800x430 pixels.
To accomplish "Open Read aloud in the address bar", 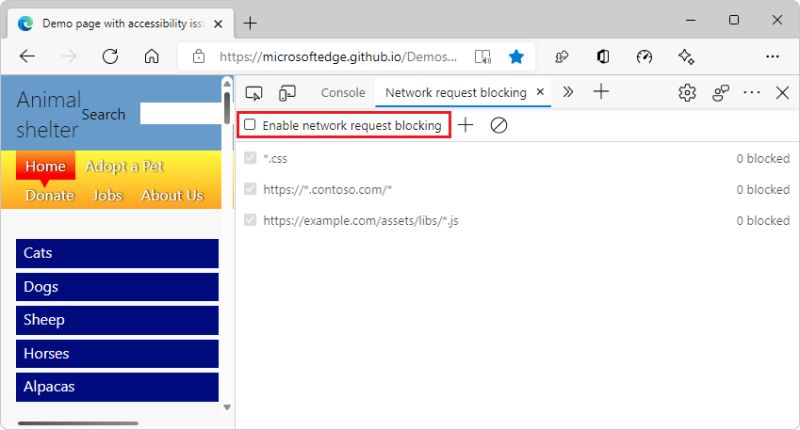I will (482, 57).
